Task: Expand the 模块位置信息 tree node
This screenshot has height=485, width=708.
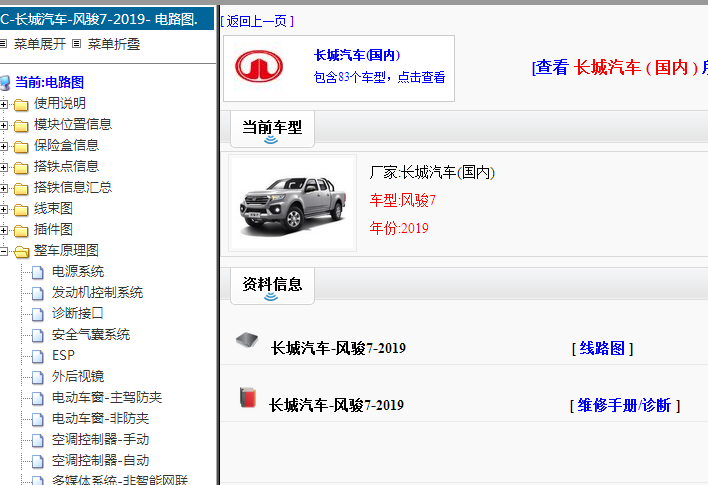Action: coord(3,125)
